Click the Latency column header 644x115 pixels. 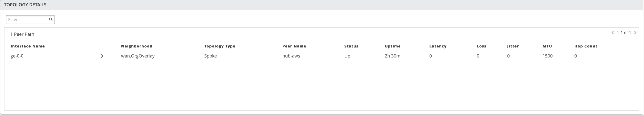coord(438,46)
